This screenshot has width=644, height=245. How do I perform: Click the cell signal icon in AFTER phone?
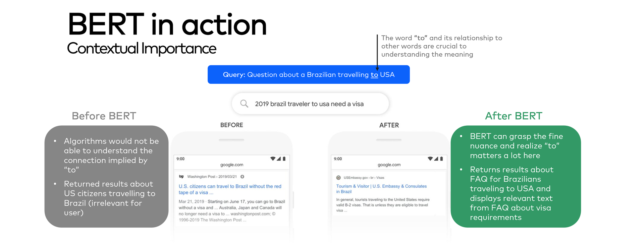click(x=436, y=159)
